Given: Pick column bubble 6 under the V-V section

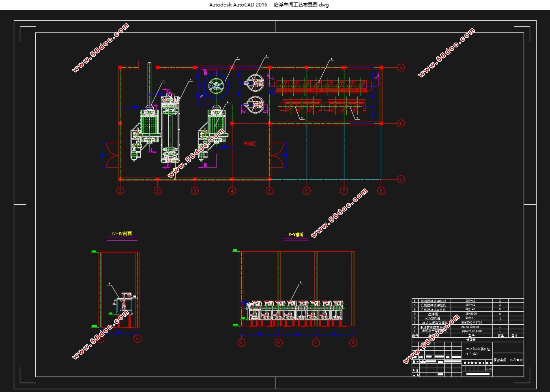Looking at the screenshot, I should (279, 343).
